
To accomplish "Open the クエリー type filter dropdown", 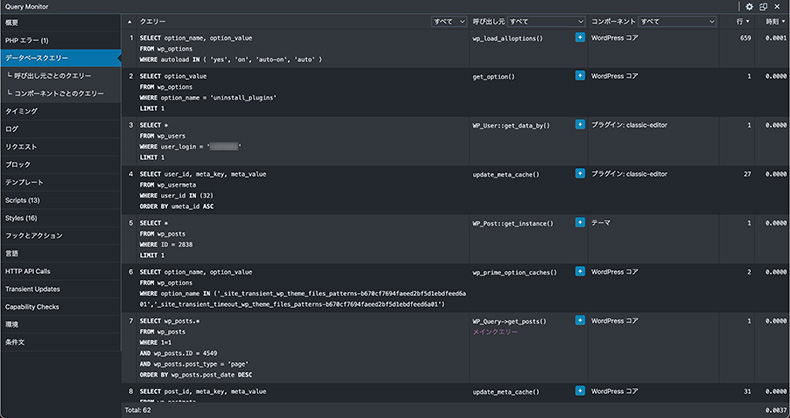I will point(448,20).
